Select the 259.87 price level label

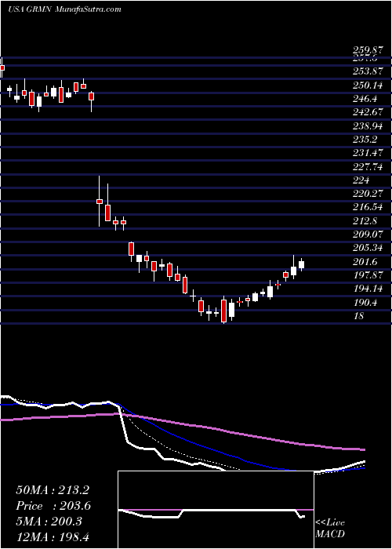pos(368,52)
